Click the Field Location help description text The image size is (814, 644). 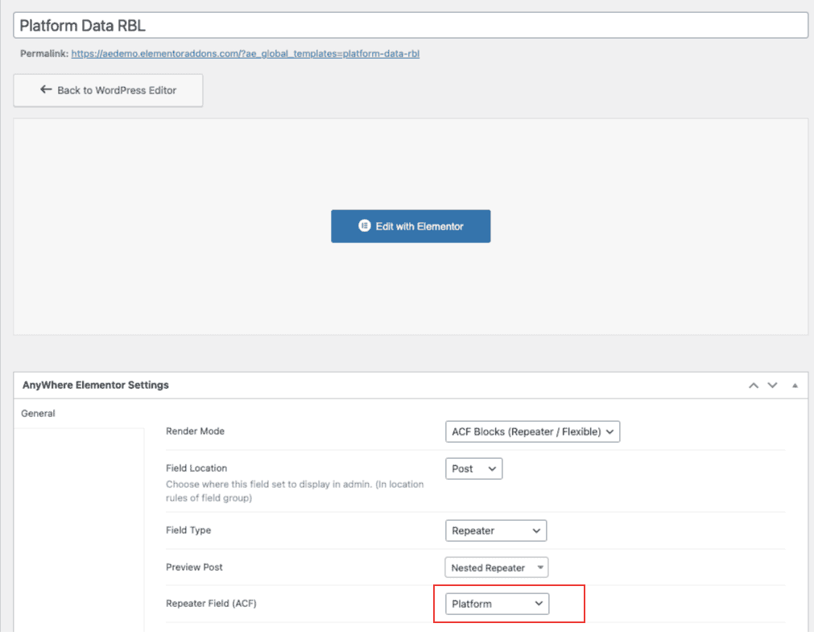pyautogui.click(x=295, y=491)
